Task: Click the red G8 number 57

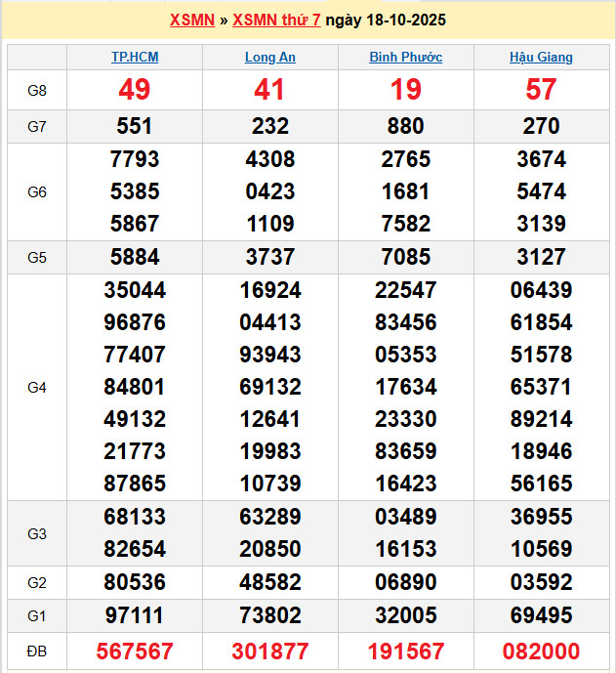Action: pyautogui.click(x=541, y=91)
